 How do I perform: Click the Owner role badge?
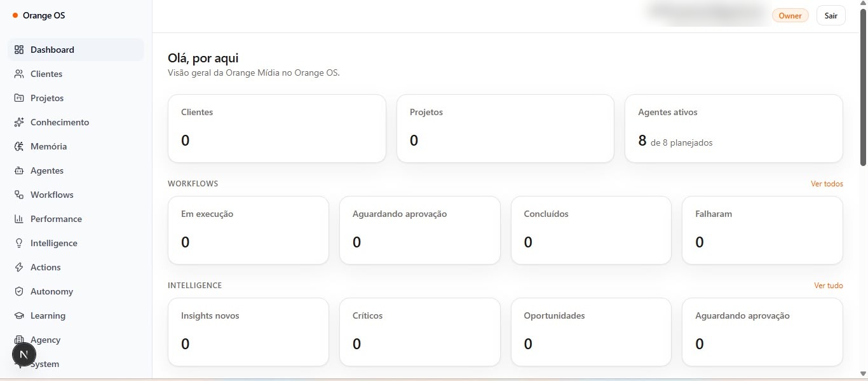[x=790, y=16]
